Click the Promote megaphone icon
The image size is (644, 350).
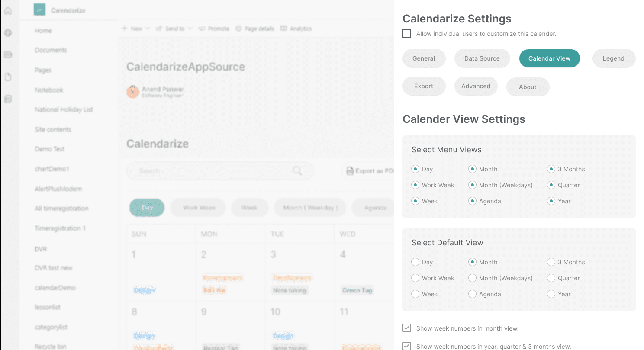click(202, 29)
